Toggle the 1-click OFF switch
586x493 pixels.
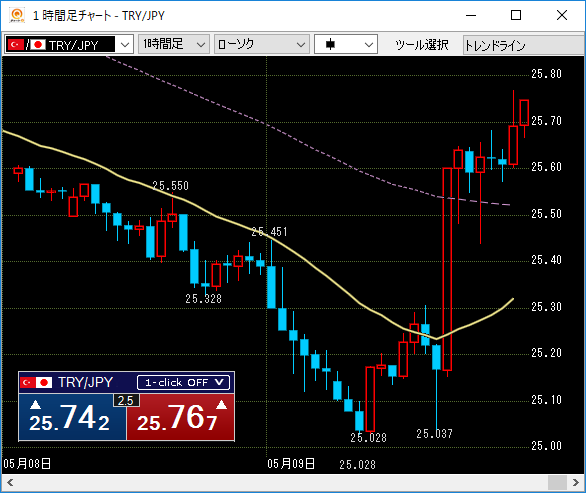183,382
